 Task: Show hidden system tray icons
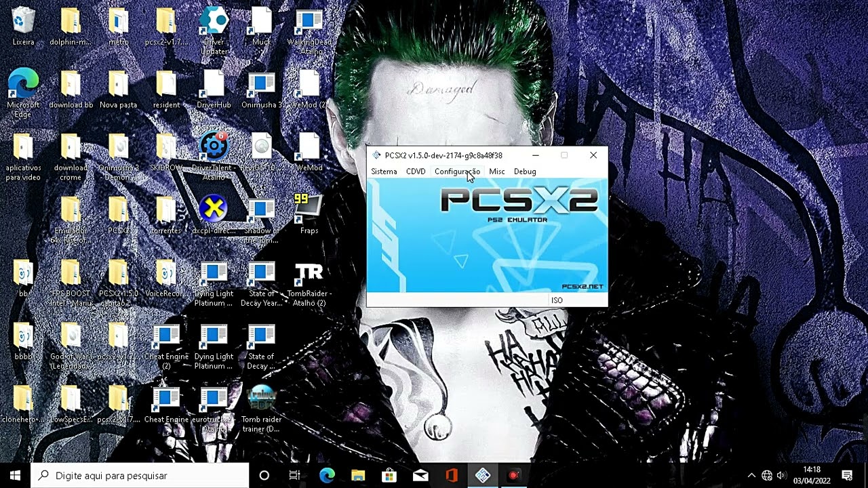pos(751,475)
